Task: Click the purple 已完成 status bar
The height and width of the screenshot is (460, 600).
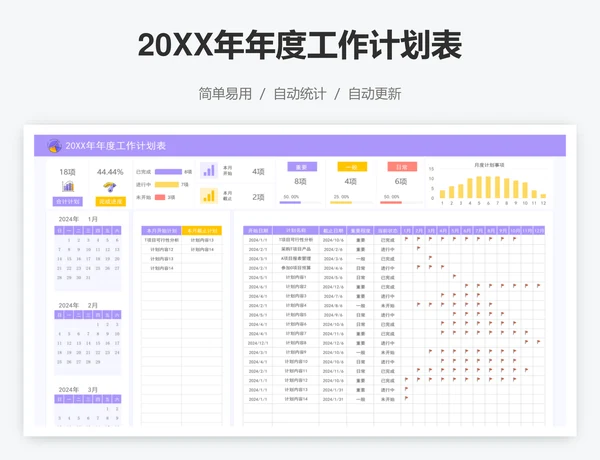Action: coord(168,172)
